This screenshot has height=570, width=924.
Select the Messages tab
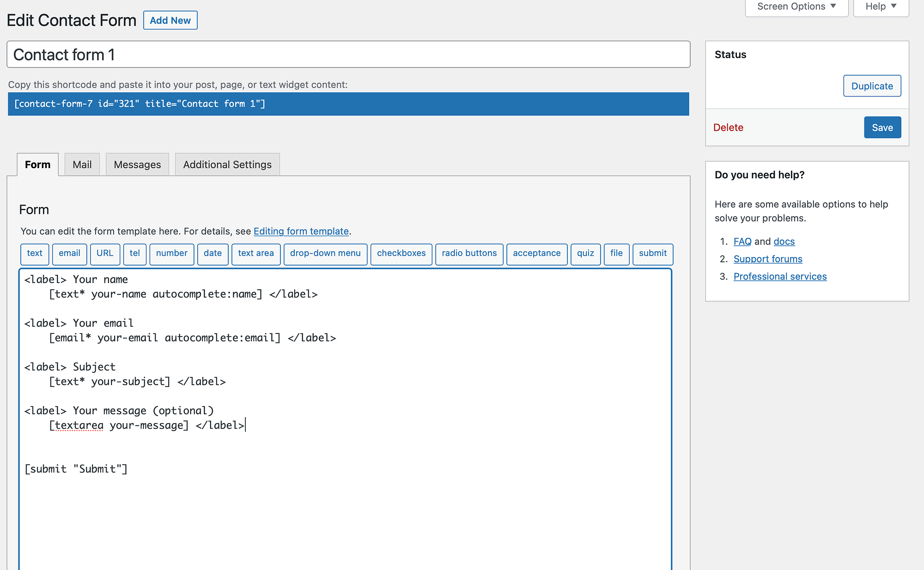click(x=137, y=164)
